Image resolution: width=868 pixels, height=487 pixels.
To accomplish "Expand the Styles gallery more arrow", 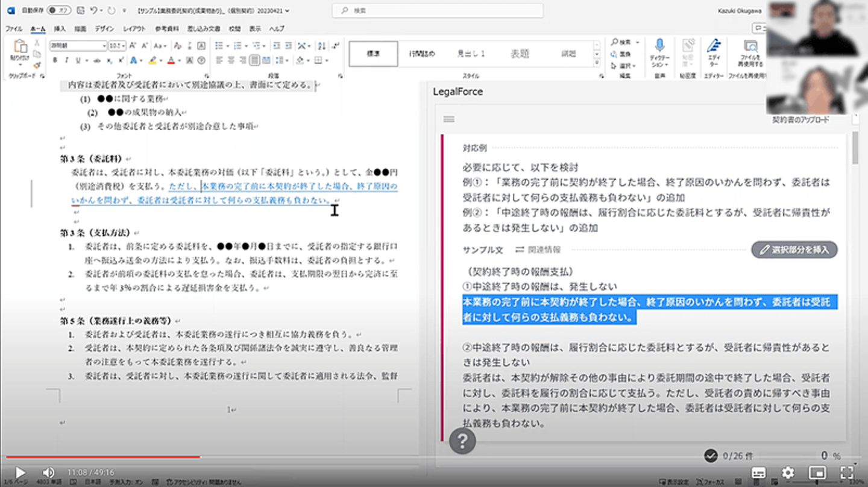I will [597, 62].
